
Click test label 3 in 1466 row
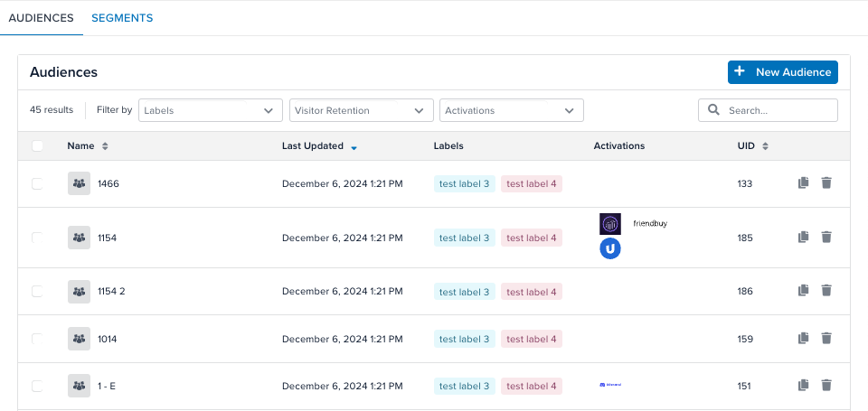coord(465,183)
